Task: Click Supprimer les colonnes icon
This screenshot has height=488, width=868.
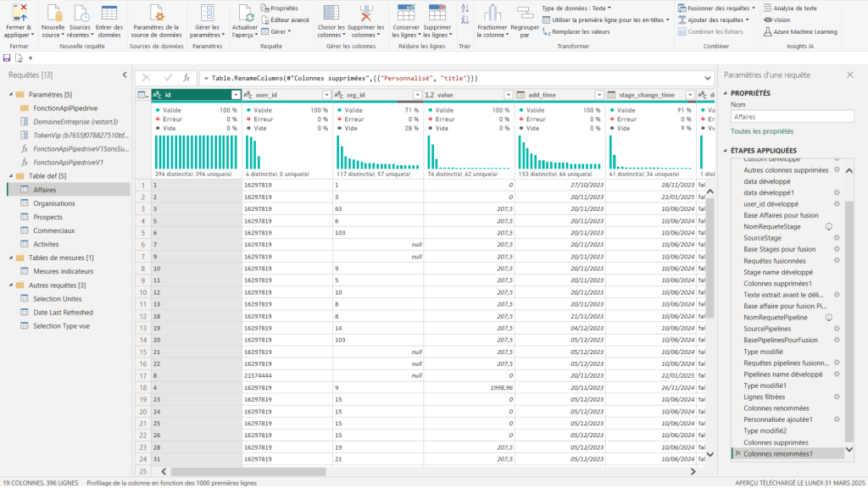Action: 366,13
